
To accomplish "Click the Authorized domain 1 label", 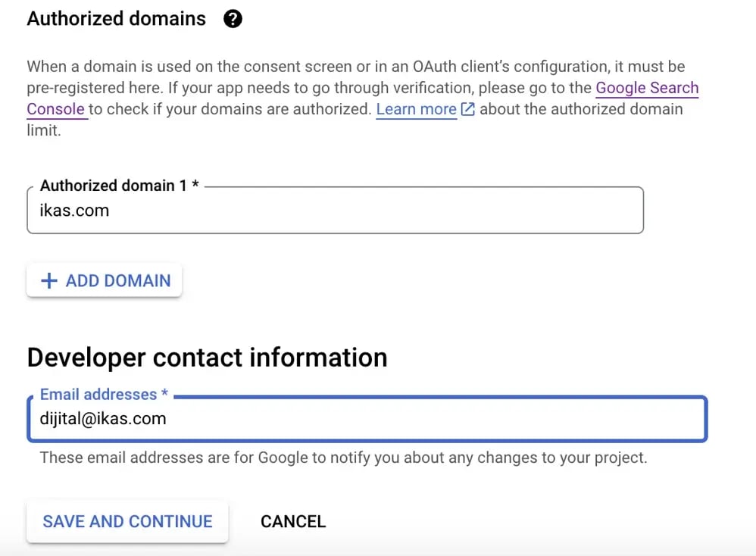I will click(x=119, y=185).
